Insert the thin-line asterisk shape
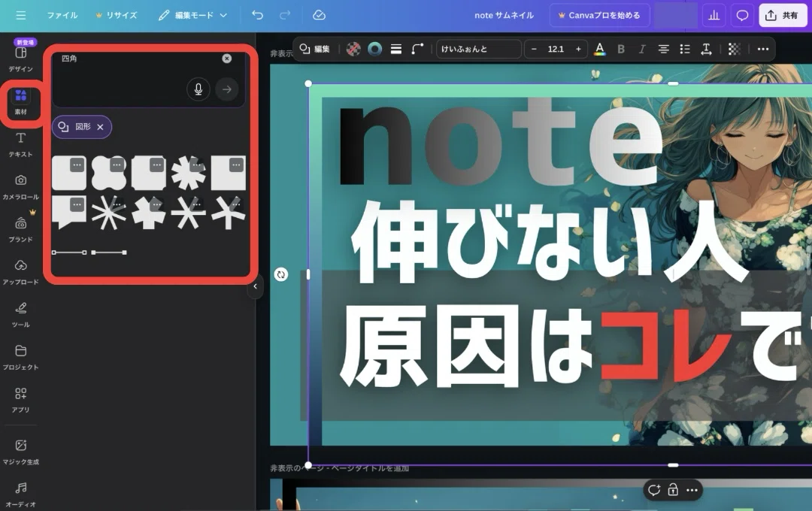Image resolution: width=812 pixels, height=511 pixels. [109, 212]
